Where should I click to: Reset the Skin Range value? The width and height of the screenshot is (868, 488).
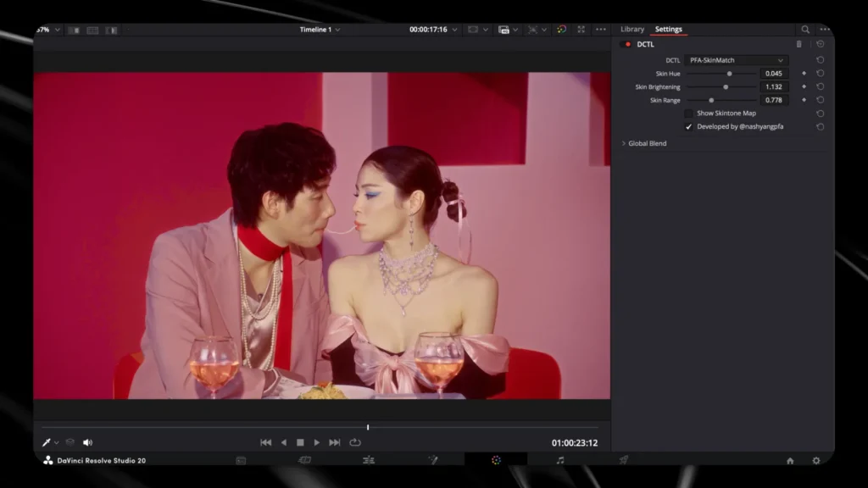821,100
